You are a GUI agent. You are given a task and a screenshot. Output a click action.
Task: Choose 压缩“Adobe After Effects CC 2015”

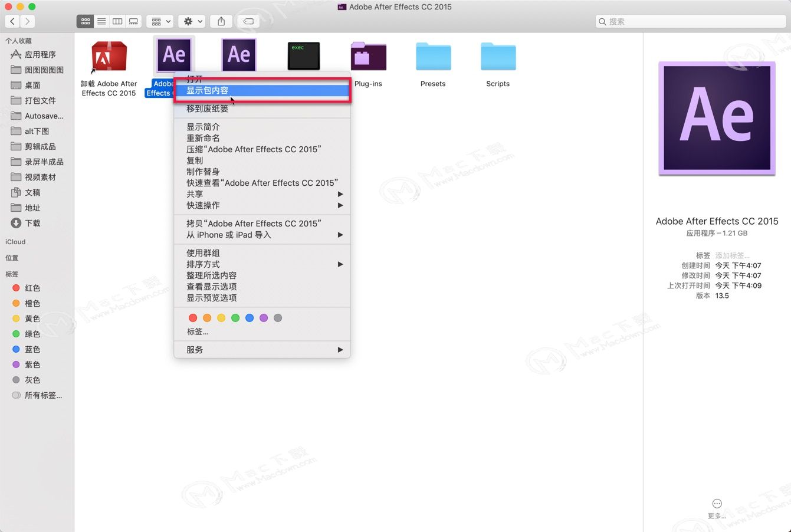click(x=262, y=149)
